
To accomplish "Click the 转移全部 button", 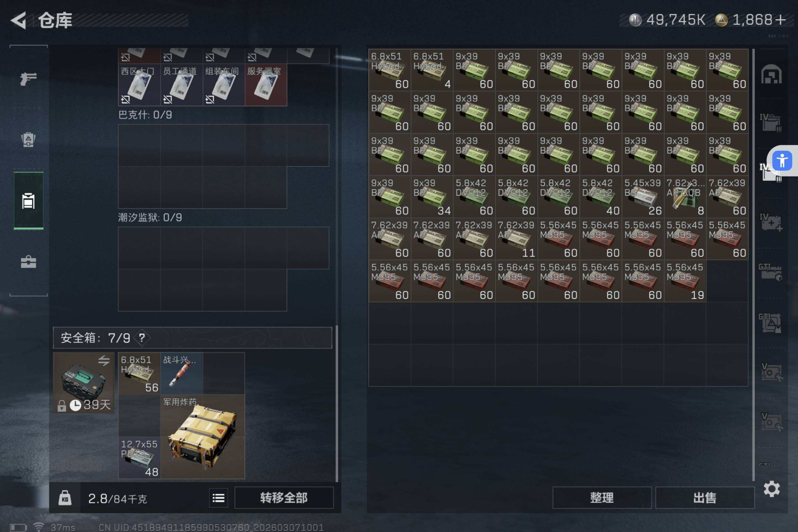I will 284,498.
